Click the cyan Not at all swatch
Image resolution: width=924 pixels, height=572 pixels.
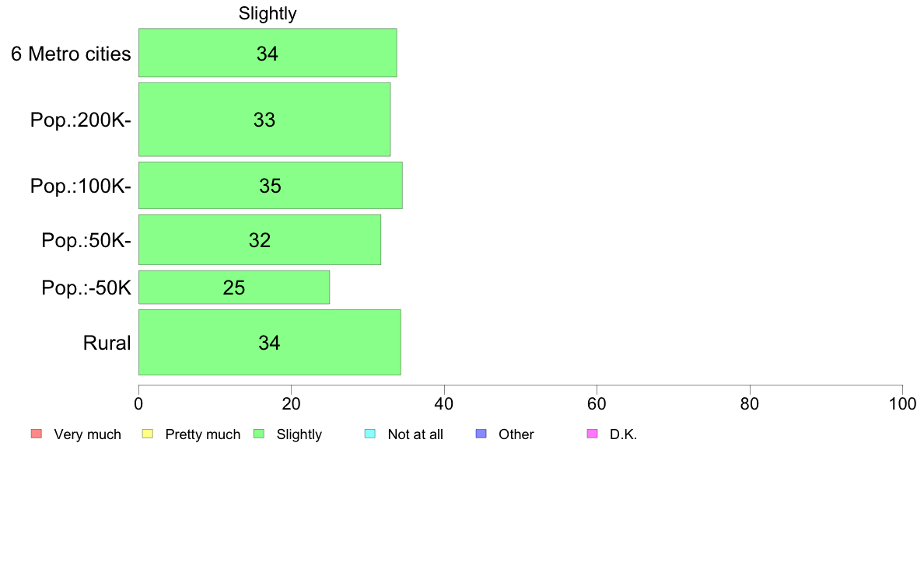click(x=370, y=434)
